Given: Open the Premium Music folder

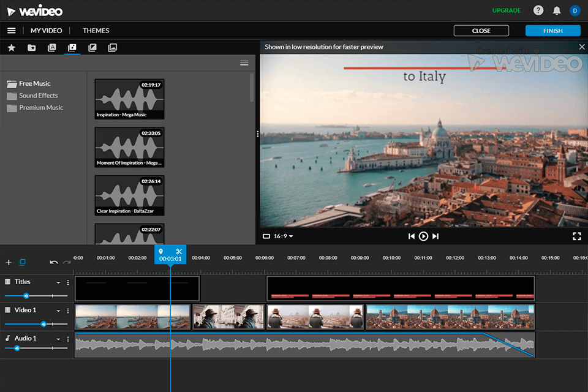Looking at the screenshot, I should [35, 107].
